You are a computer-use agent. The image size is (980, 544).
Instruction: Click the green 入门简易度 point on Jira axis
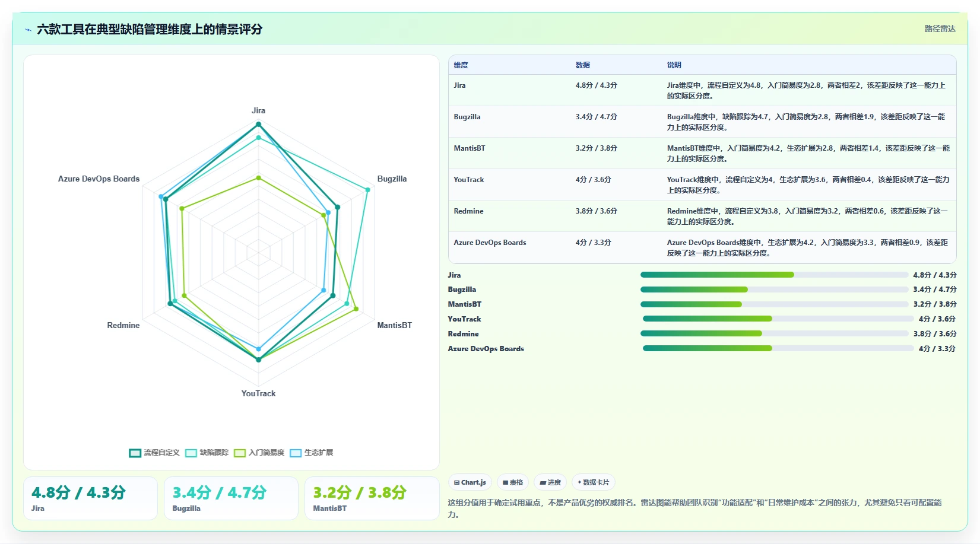(x=258, y=177)
